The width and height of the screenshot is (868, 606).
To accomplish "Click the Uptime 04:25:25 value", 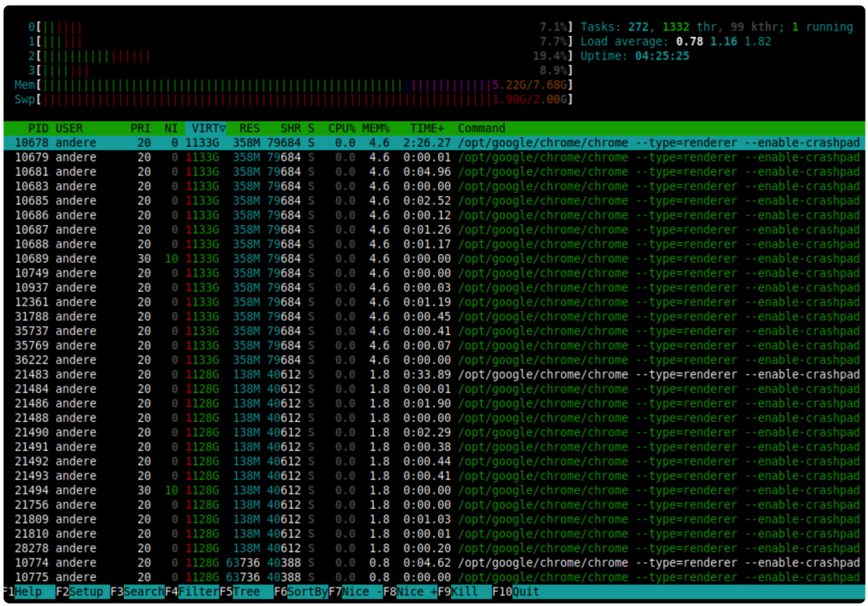I will click(x=662, y=56).
